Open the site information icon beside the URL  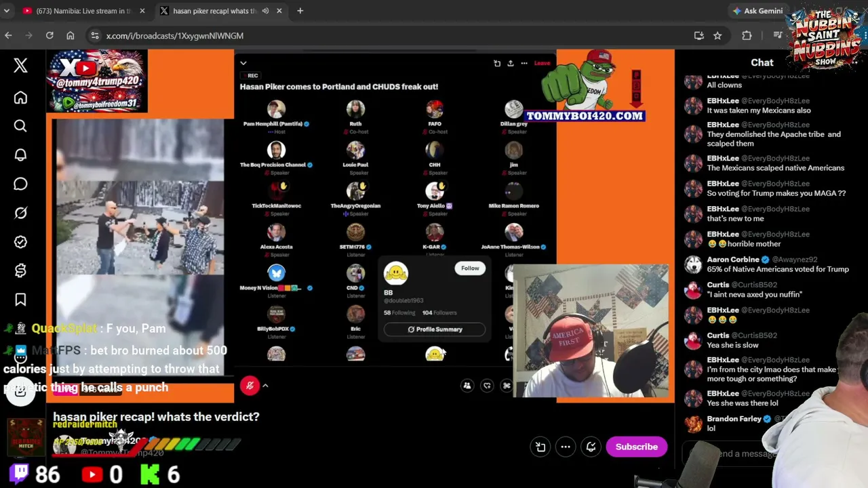coord(94,35)
